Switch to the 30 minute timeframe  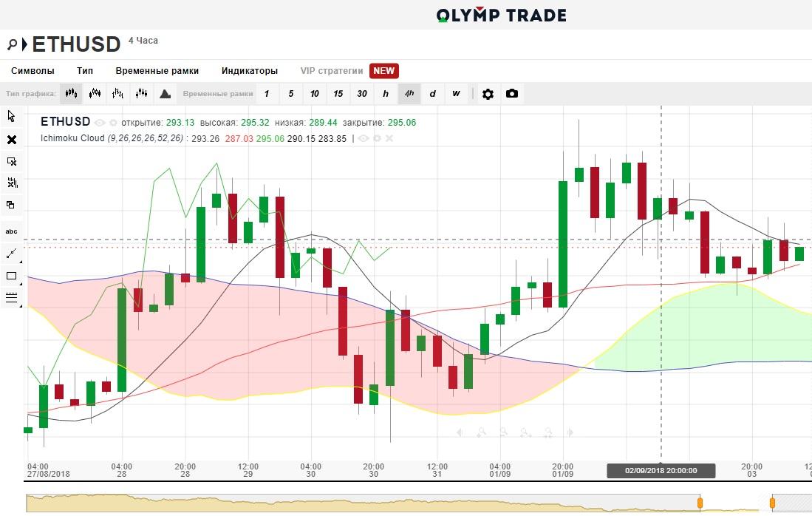click(x=362, y=94)
